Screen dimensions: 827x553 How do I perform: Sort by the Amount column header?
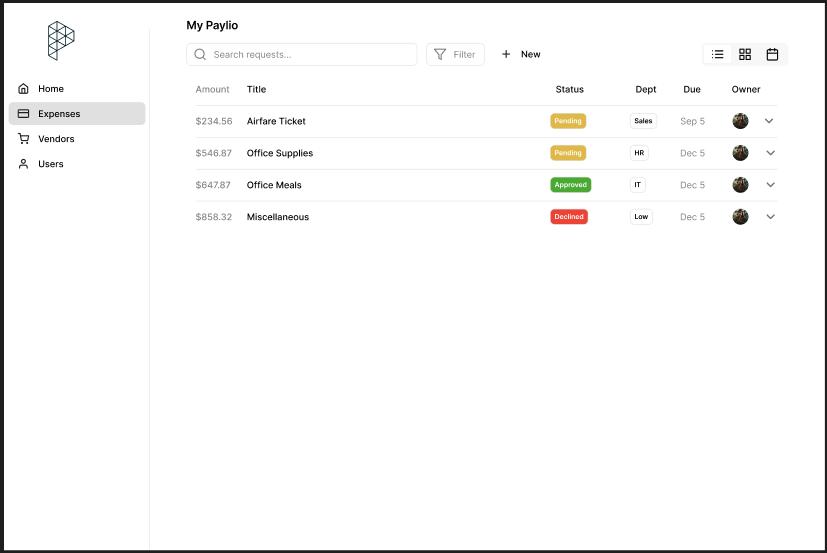click(x=212, y=89)
